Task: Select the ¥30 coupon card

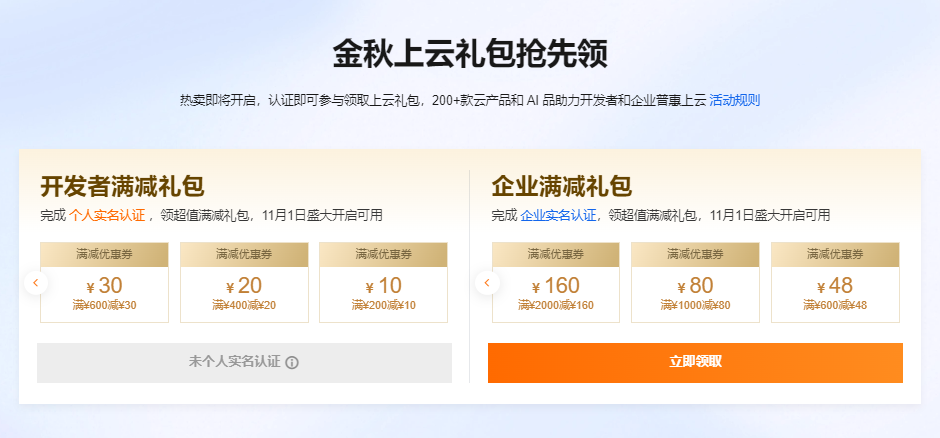Action: point(104,282)
